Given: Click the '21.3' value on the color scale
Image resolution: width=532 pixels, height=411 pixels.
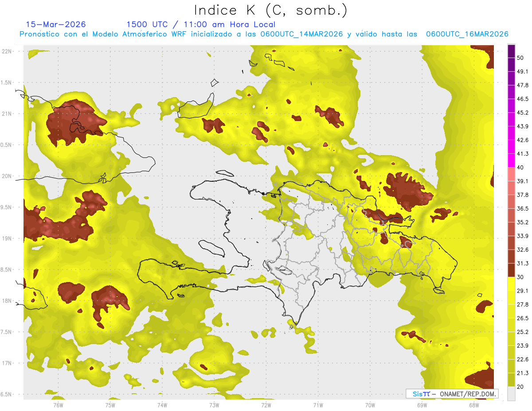Looking at the screenshot, I should pyautogui.click(x=522, y=373).
